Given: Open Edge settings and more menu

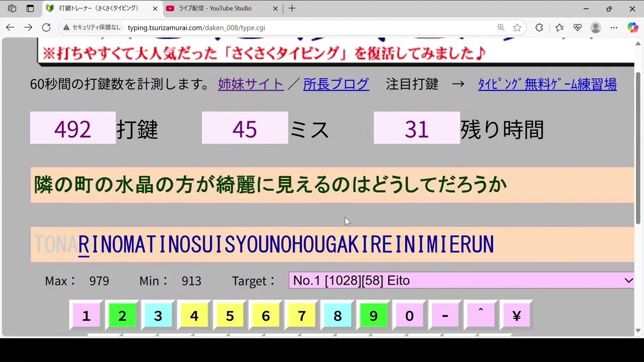Looking at the screenshot, I should point(614,28).
